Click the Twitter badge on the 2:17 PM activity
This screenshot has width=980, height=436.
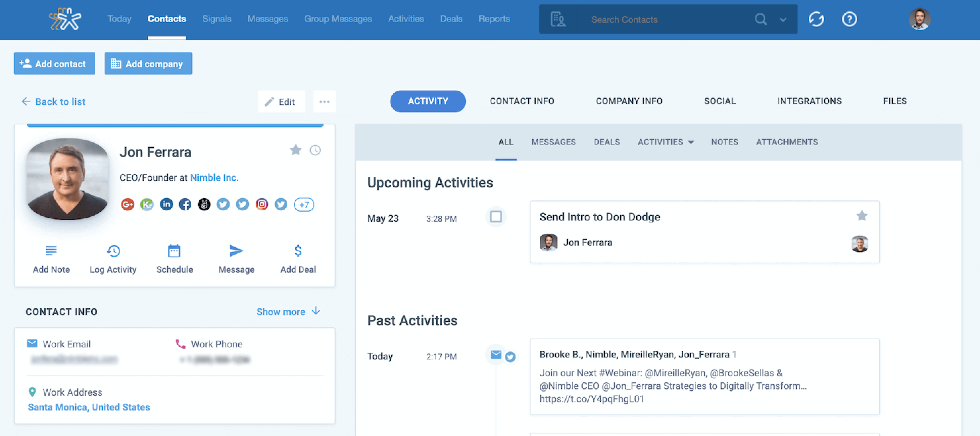[510, 357]
